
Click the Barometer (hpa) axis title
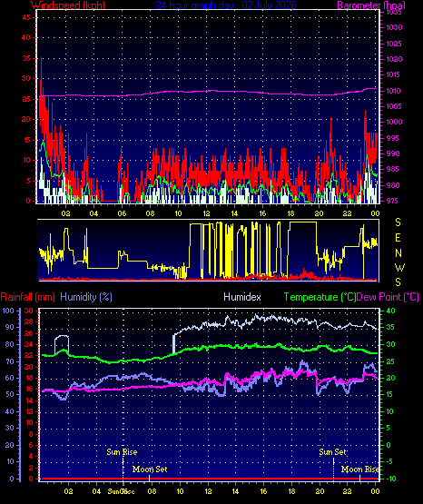371,5
